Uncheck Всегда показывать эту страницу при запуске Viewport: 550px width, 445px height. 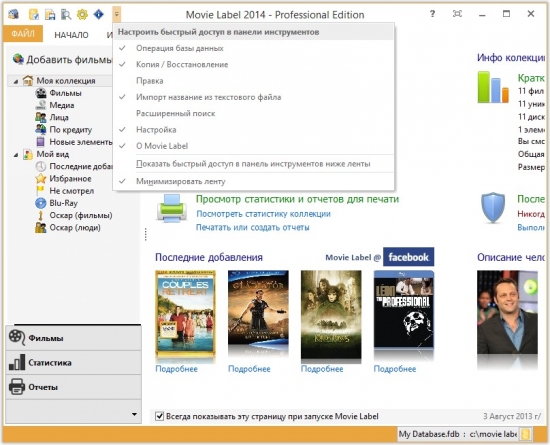click(x=160, y=416)
